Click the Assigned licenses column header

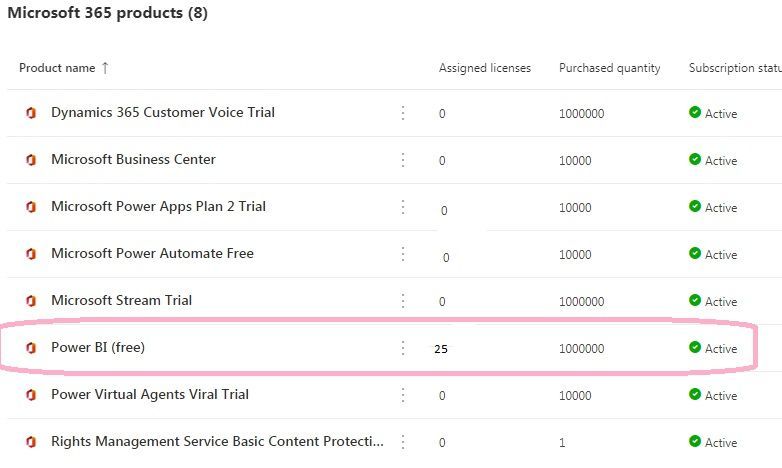coord(484,68)
